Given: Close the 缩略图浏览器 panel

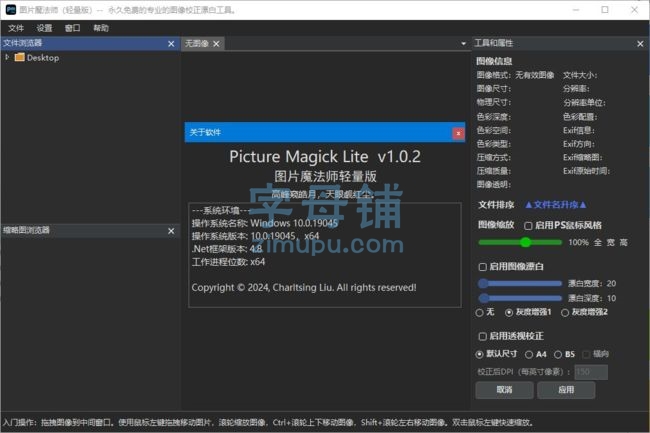Looking at the screenshot, I should 171,231.
